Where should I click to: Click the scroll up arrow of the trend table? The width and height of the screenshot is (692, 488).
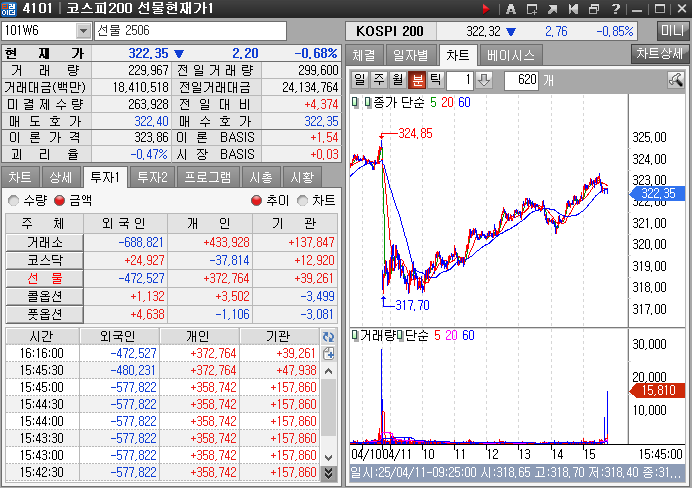[328, 371]
